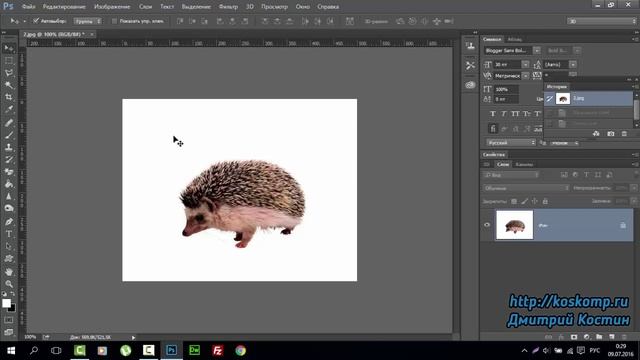Open Dreamweaver from taskbar
Image resolution: width=640 pixels, height=360 pixels.
click(x=195, y=350)
